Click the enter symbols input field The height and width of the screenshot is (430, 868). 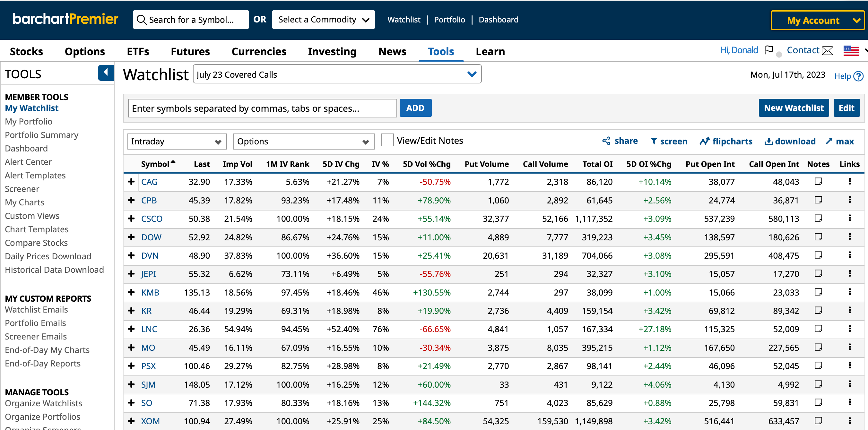tap(263, 108)
